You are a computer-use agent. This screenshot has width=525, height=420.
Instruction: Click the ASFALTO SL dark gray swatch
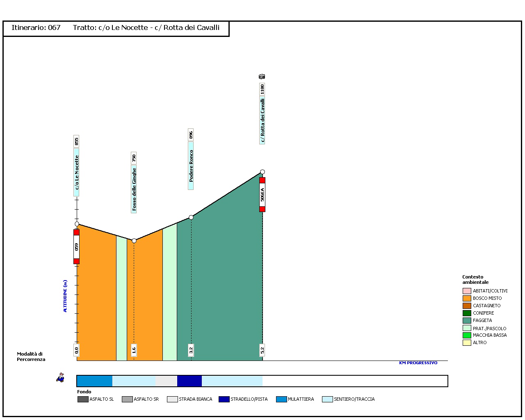[83, 399]
